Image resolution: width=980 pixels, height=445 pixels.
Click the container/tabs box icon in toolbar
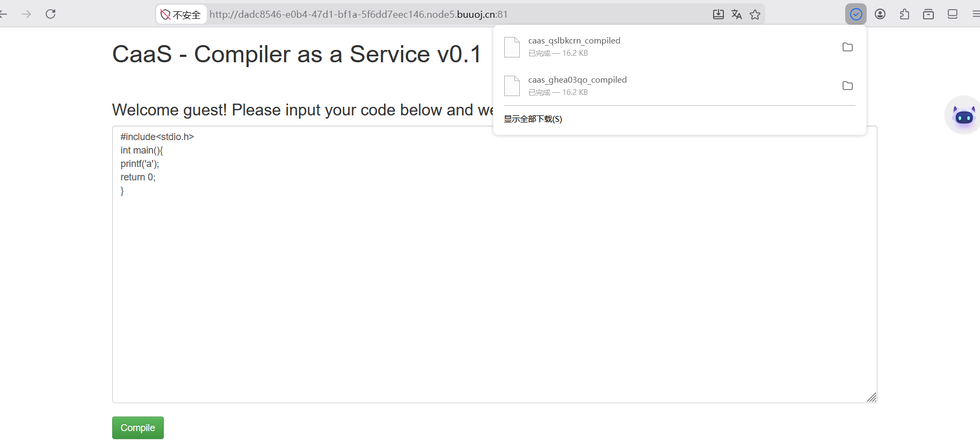[928, 14]
